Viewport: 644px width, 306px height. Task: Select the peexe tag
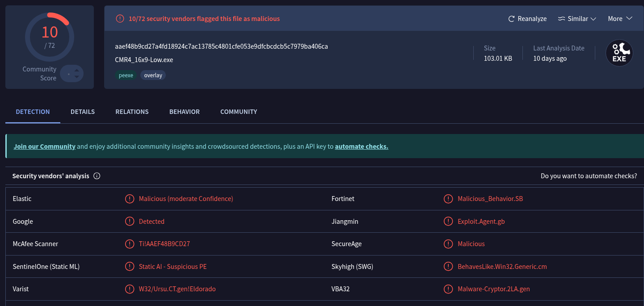tap(126, 75)
